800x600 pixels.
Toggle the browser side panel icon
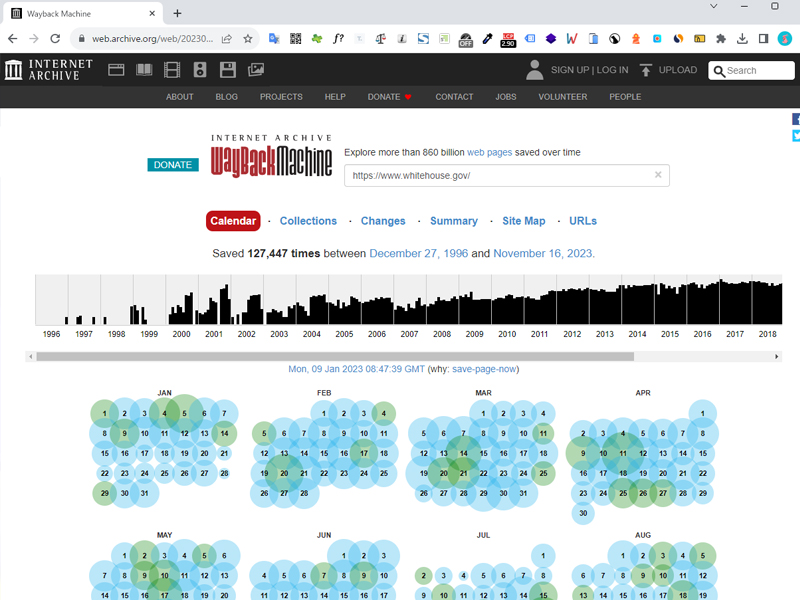(x=764, y=39)
